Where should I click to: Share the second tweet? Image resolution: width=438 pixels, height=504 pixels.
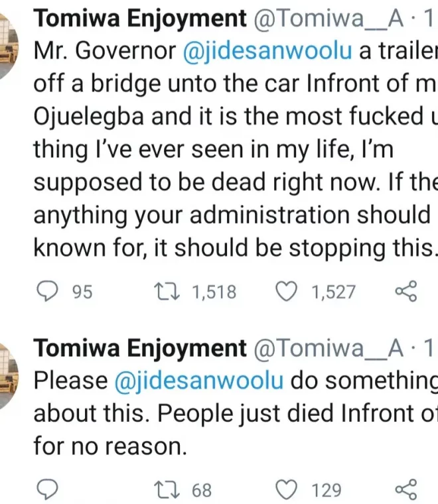pos(405,489)
